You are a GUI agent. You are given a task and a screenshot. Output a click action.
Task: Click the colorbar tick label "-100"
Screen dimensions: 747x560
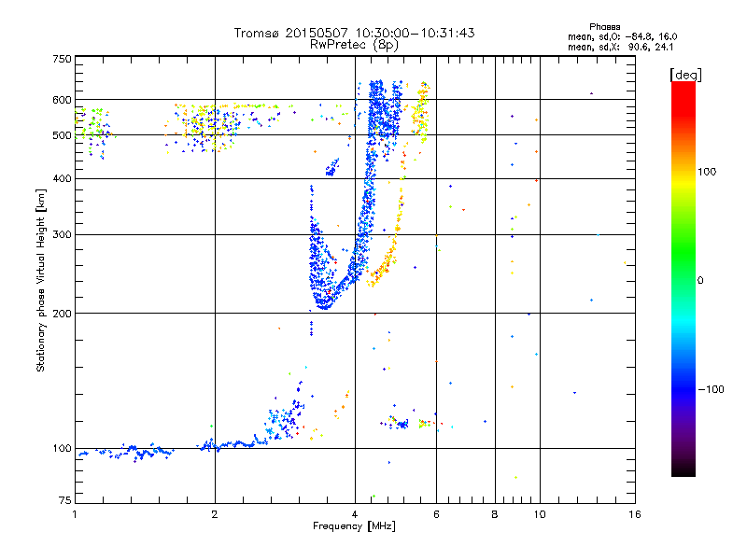[x=711, y=389]
